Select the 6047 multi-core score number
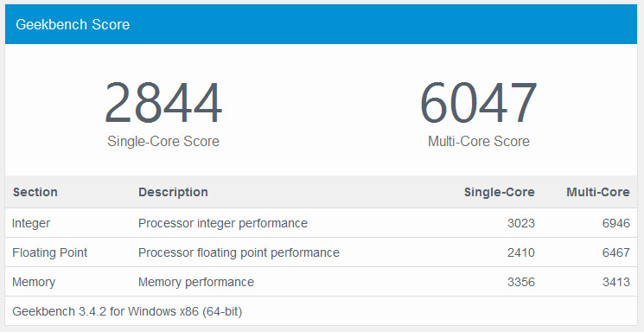This screenshot has width=644, height=332. point(479,103)
